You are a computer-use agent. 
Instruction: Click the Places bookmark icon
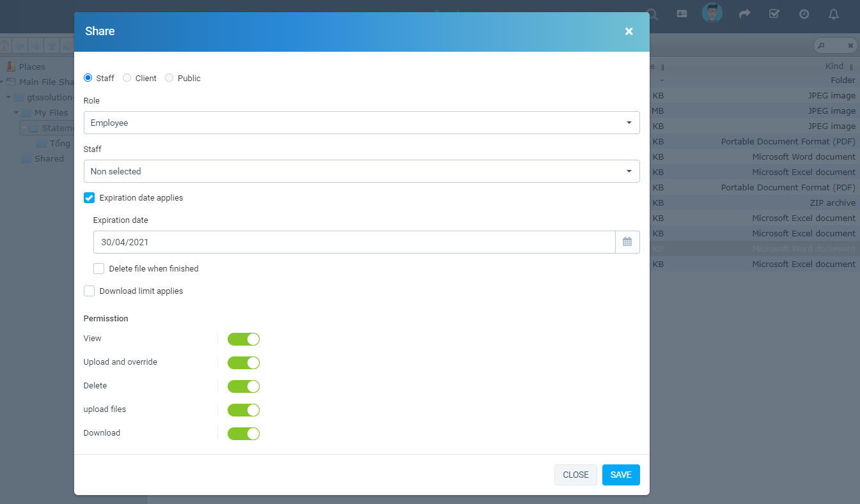coord(11,66)
